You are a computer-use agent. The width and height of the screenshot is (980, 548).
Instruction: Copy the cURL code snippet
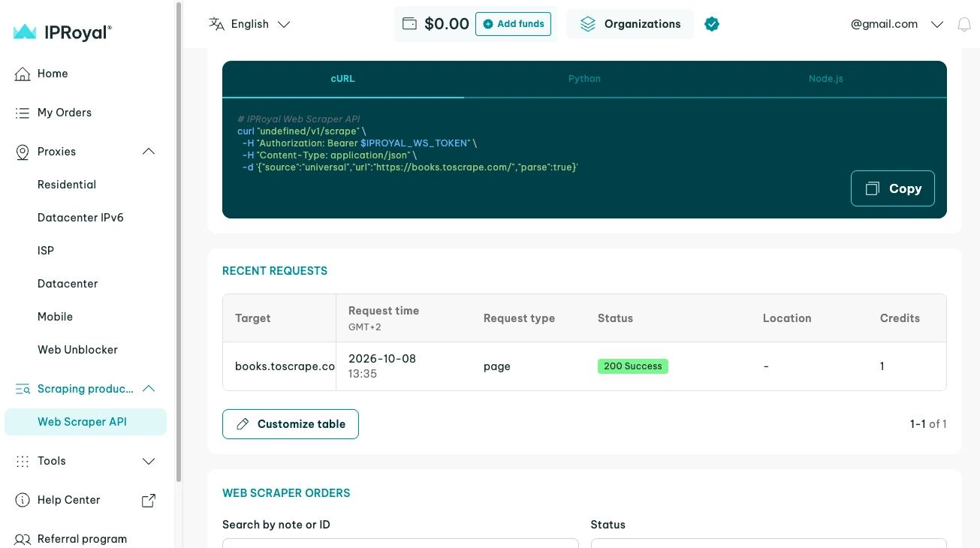[893, 188]
